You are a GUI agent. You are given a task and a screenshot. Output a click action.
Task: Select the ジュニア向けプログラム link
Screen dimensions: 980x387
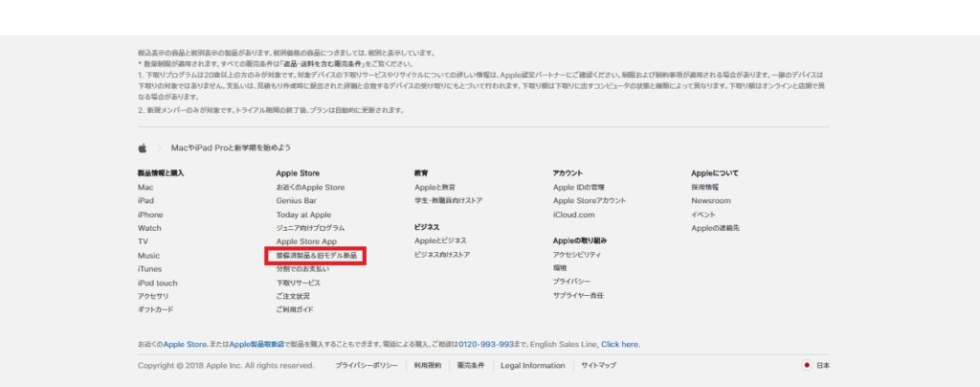coord(310,228)
